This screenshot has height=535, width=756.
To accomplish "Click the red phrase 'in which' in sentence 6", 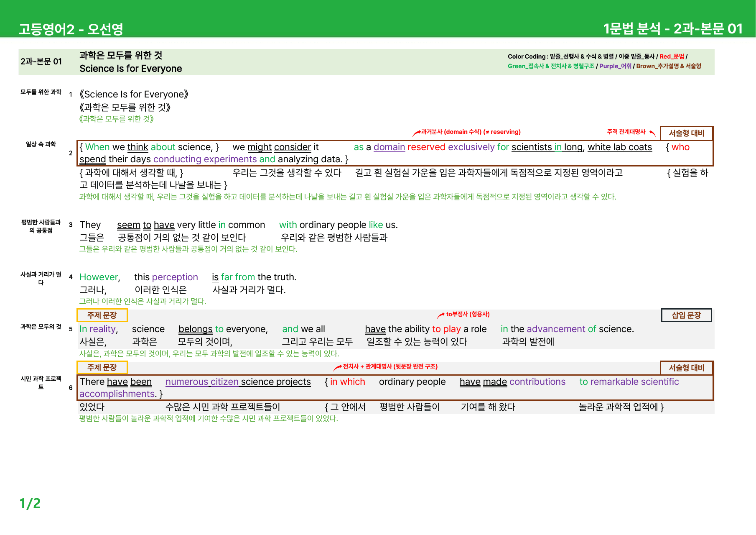I will [348, 382].
